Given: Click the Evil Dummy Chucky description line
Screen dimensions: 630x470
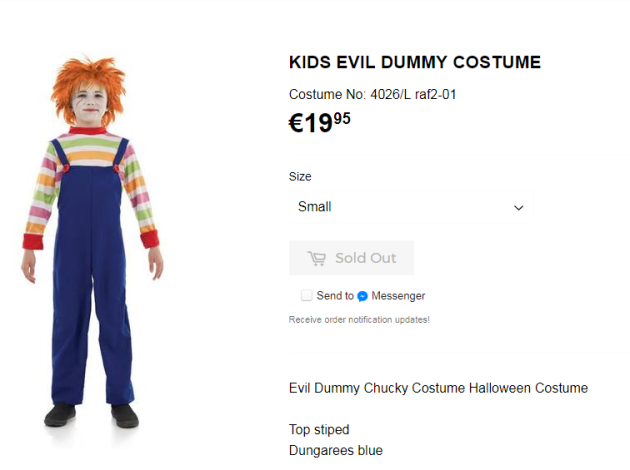Looking at the screenshot, I should pos(438,388).
